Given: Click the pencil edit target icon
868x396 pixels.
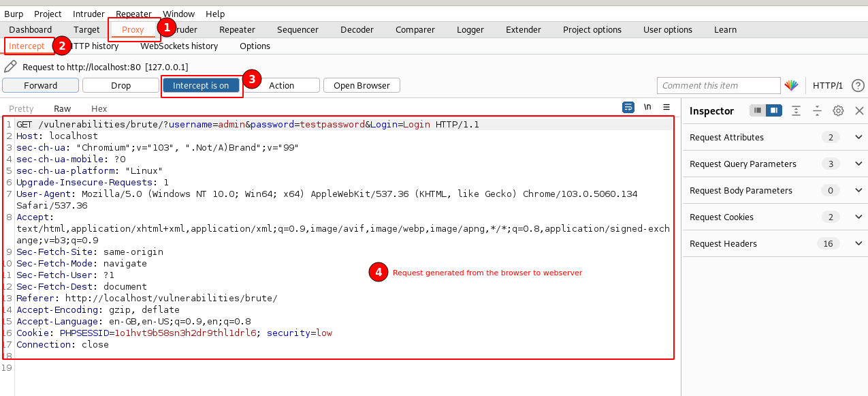Looking at the screenshot, I should coord(10,67).
